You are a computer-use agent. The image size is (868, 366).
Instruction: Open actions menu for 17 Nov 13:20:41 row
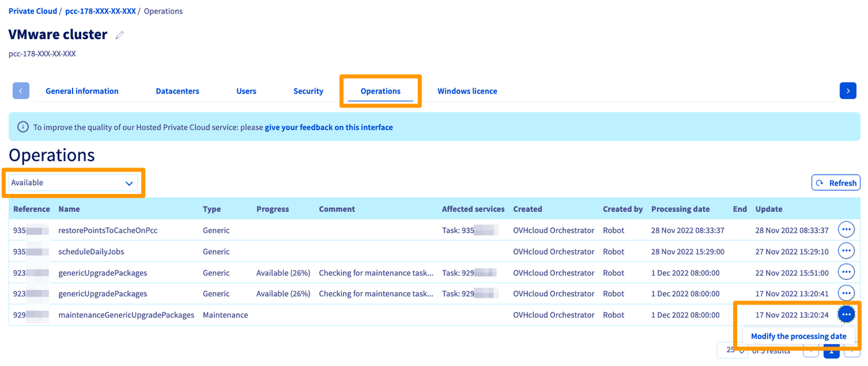(x=846, y=294)
